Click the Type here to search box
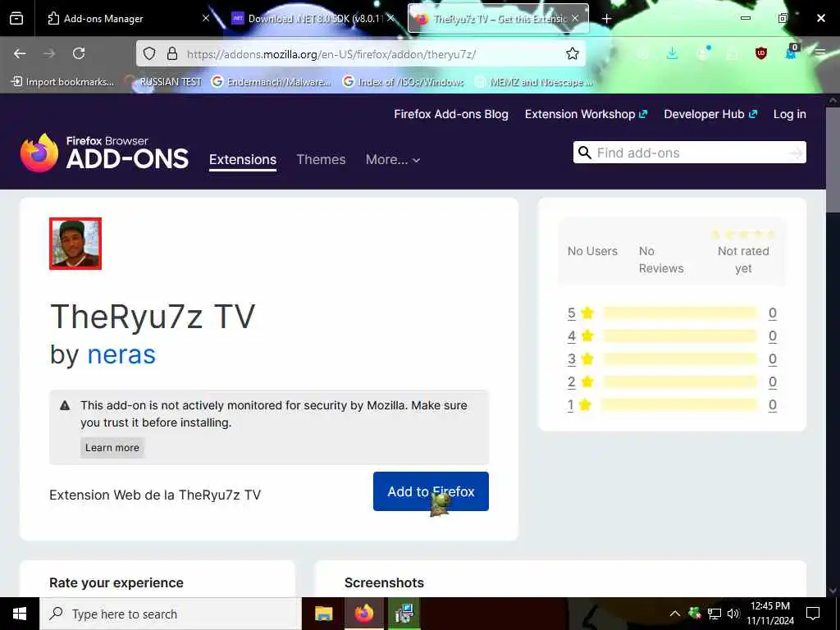 pos(171,614)
